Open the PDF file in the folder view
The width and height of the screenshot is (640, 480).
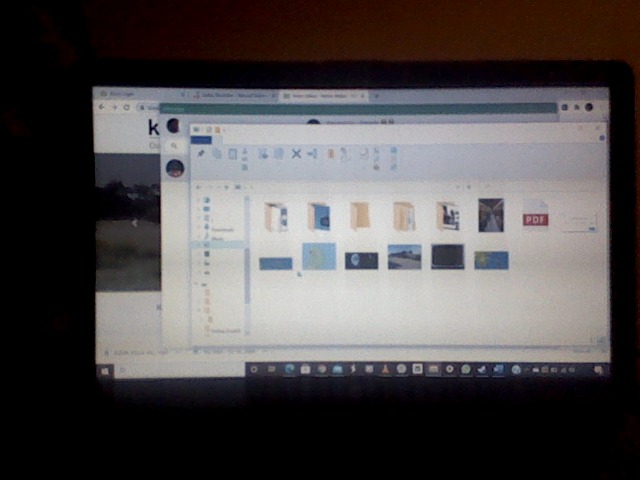[536, 215]
